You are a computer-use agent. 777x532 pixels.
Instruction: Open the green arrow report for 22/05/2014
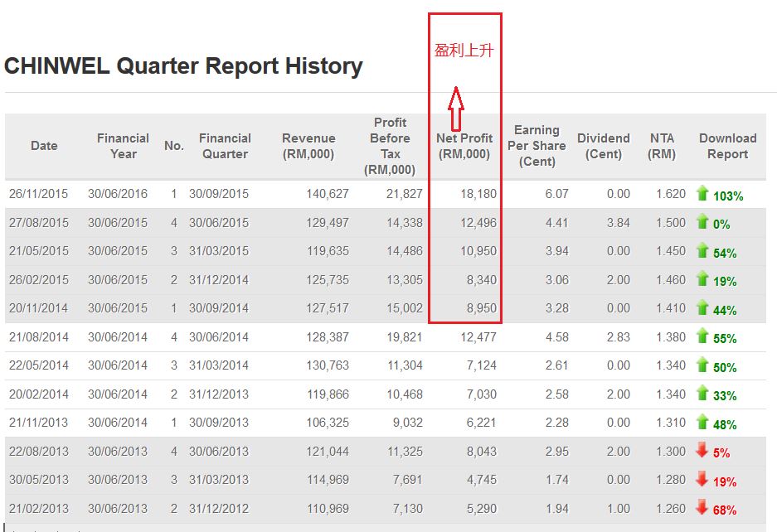point(702,365)
